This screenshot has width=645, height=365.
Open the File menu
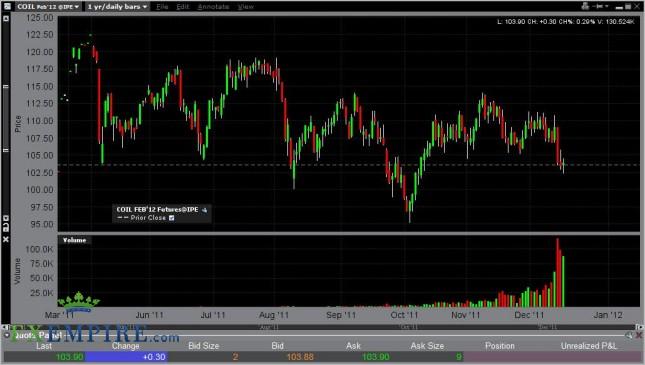(162, 7)
